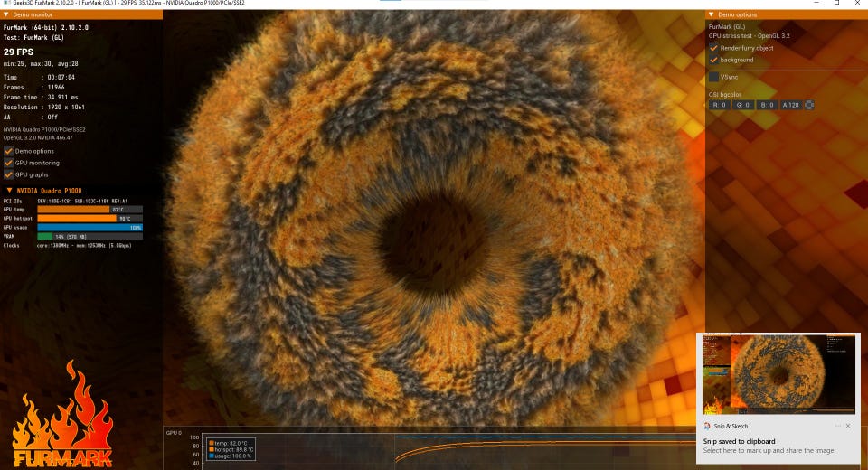868x470 pixels.
Task: Click 'Test: FurMark (GL)' text
Action: click(33, 38)
